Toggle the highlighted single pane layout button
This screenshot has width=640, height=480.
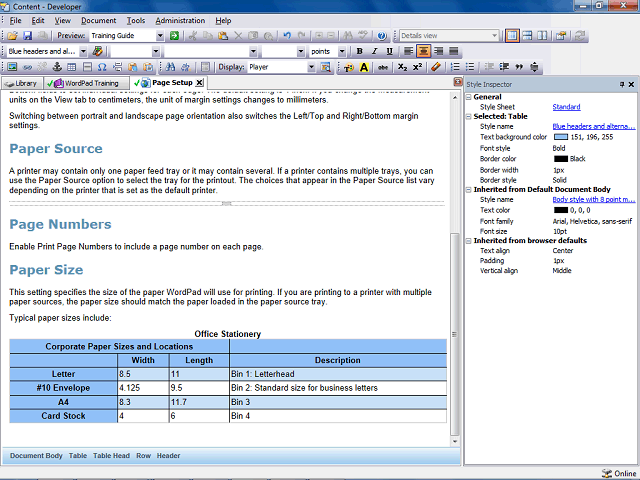(512, 36)
